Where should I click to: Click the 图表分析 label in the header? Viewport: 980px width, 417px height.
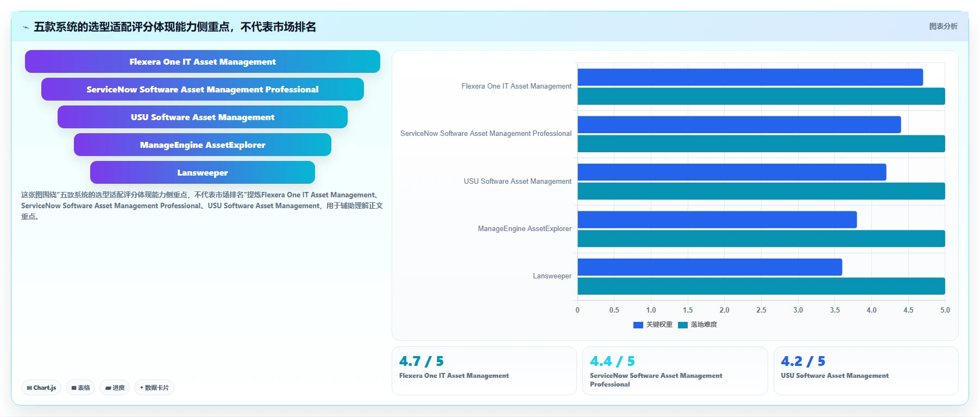[943, 26]
